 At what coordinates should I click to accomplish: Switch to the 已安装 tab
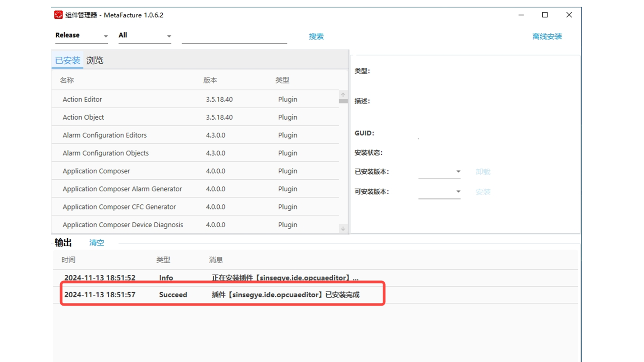pyautogui.click(x=67, y=60)
